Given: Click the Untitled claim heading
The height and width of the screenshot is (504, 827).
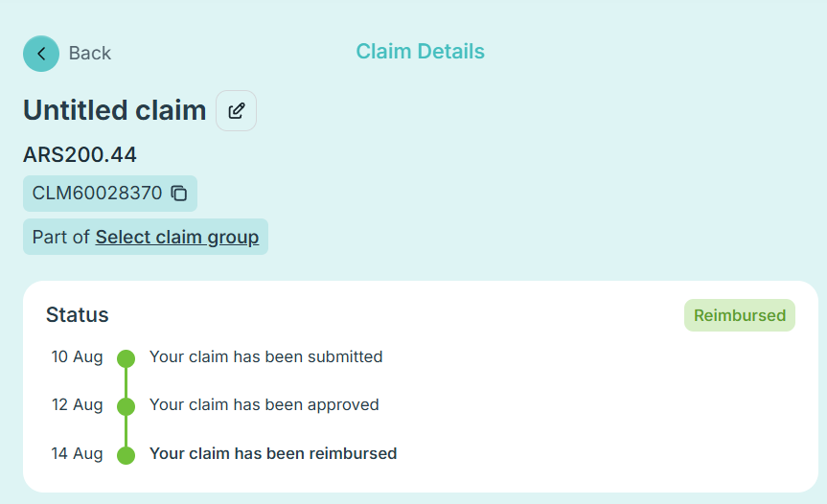Looking at the screenshot, I should [x=114, y=110].
